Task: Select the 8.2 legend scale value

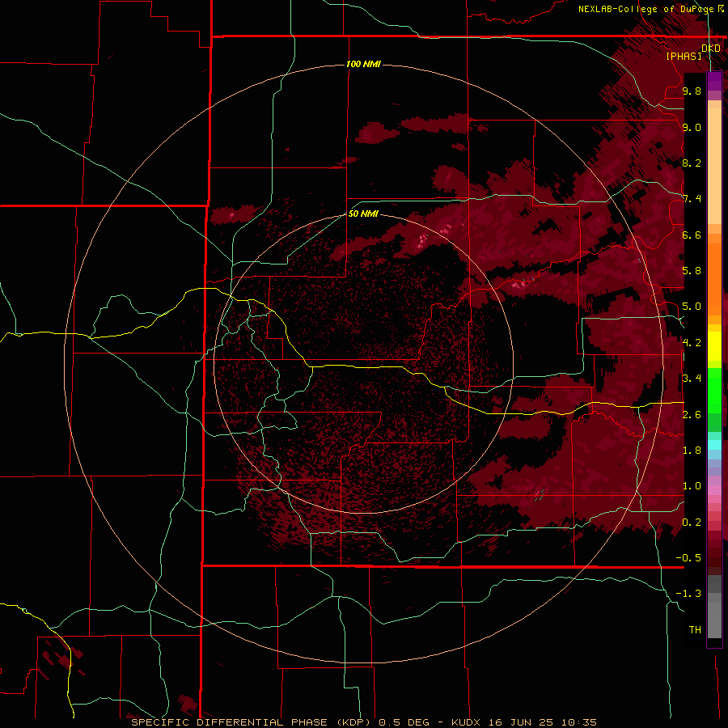Action: (692, 163)
